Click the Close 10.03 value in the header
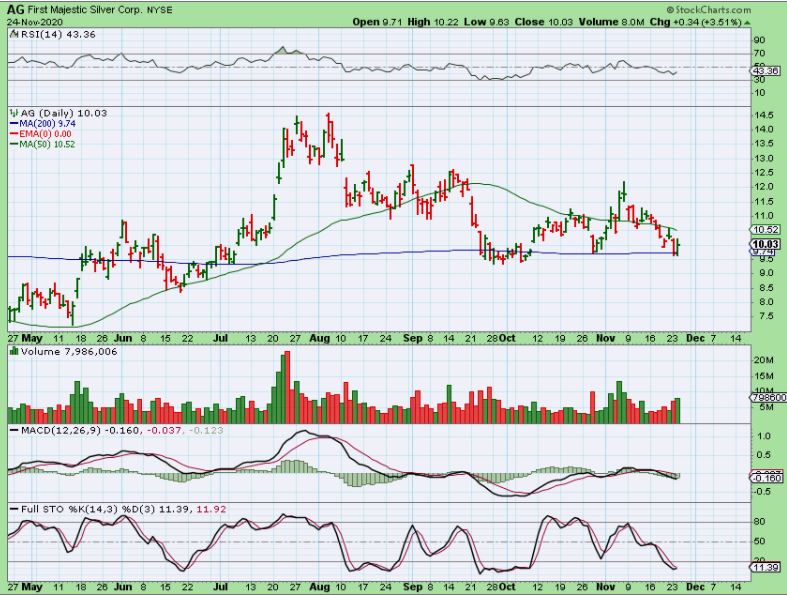 point(544,22)
